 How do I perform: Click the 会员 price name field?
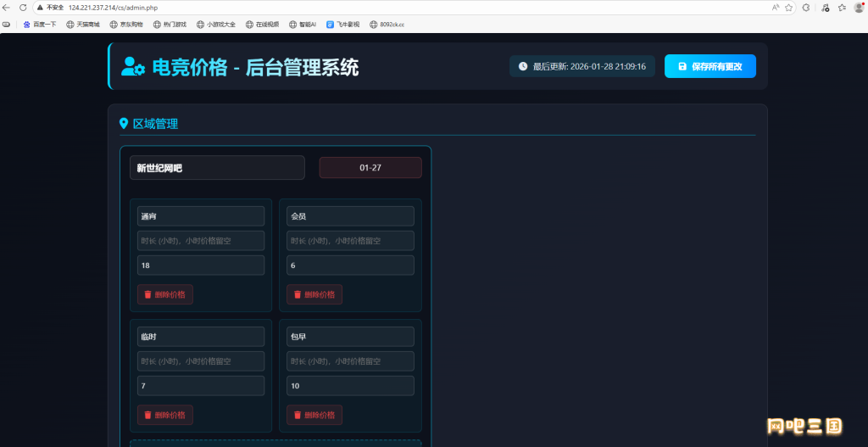[x=350, y=216]
